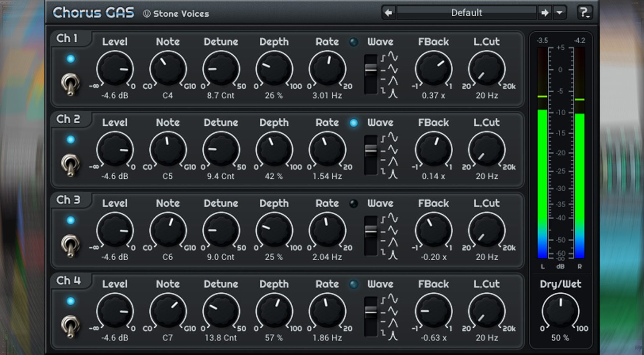Open the preset list dropdown arrow
The width and height of the screenshot is (644, 355).
pos(560,13)
